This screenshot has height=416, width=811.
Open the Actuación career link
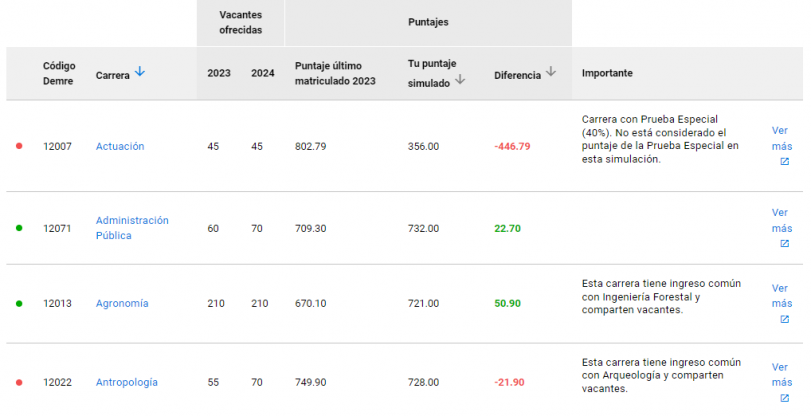(x=120, y=146)
